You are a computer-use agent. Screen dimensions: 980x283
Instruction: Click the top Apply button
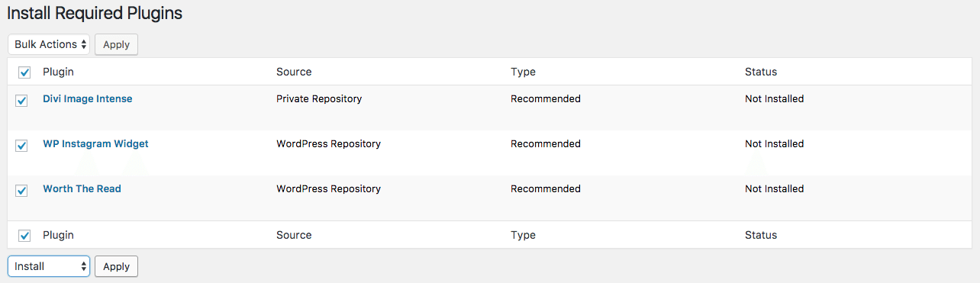(x=116, y=44)
